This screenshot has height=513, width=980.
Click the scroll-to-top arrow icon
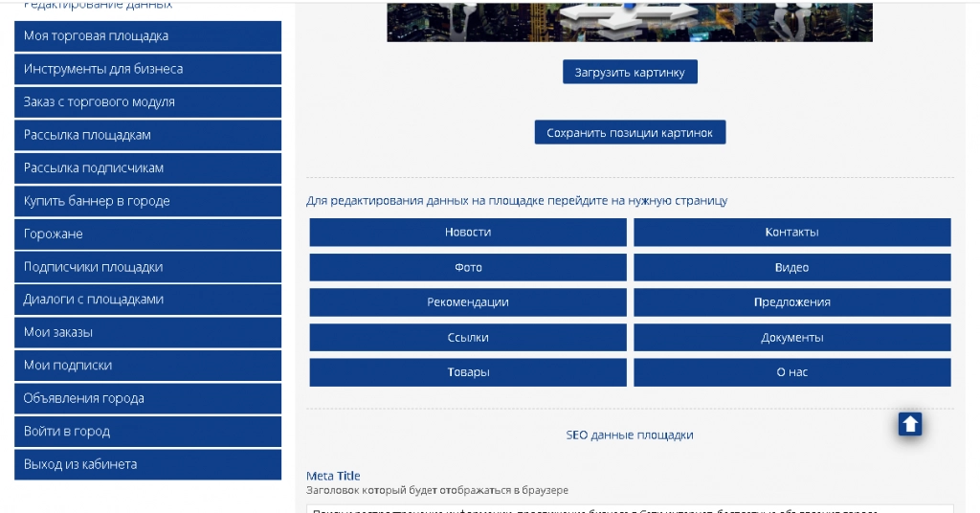[x=909, y=424]
